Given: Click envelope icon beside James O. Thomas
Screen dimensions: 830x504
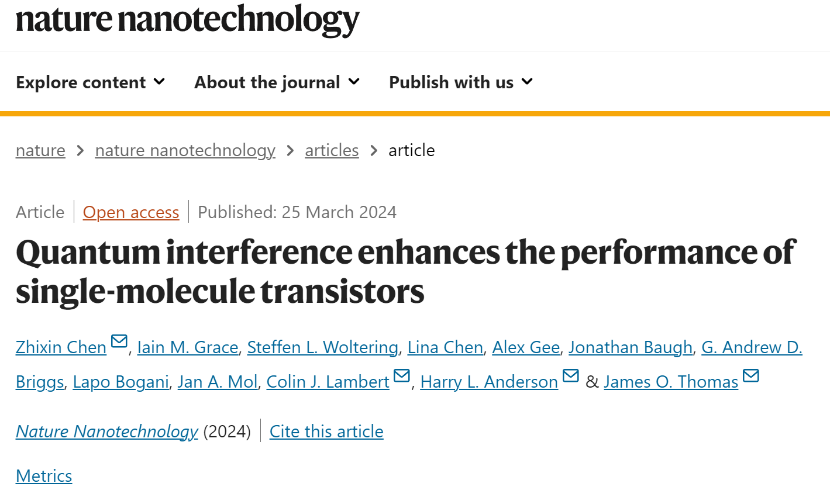Looking at the screenshot, I should click(x=751, y=375).
